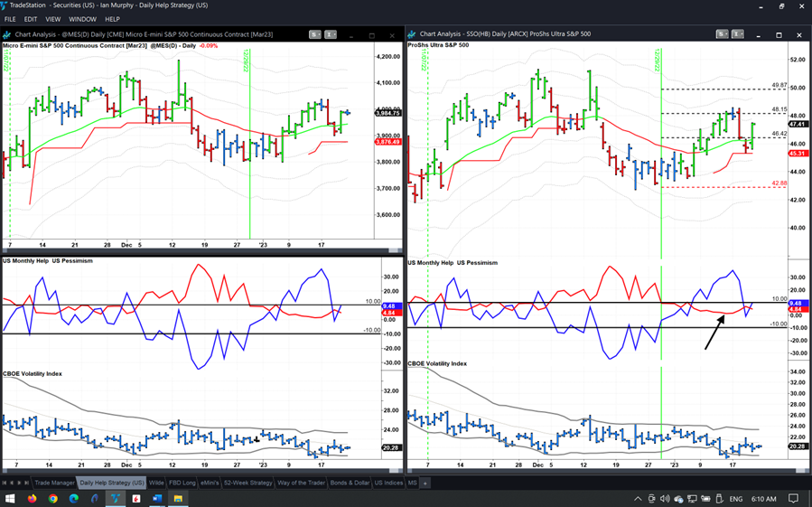The height and width of the screenshot is (507, 812).
Task: Open TradeStation app in Windows taskbar
Action: 116,498
